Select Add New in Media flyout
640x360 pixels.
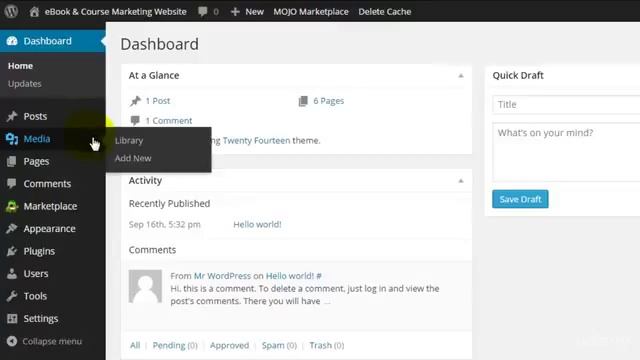tap(133, 158)
